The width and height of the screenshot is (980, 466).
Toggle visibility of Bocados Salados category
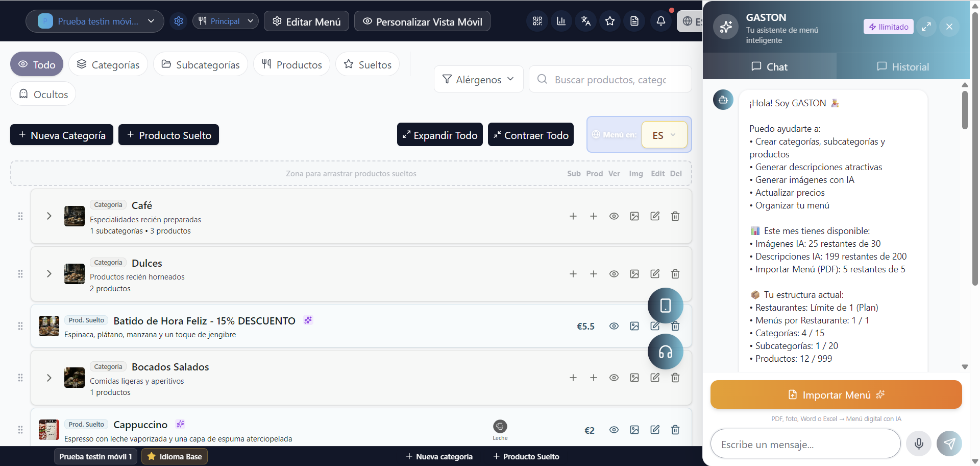click(x=614, y=378)
